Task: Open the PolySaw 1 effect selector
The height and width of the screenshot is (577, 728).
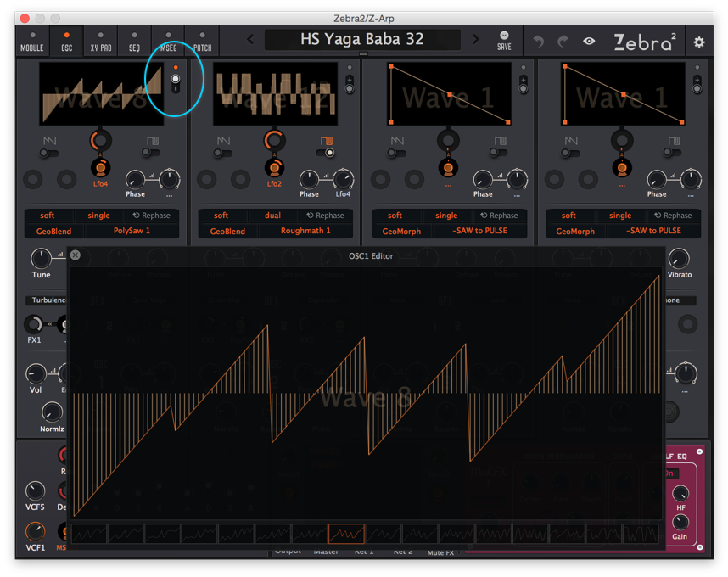Action: click(x=132, y=231)
